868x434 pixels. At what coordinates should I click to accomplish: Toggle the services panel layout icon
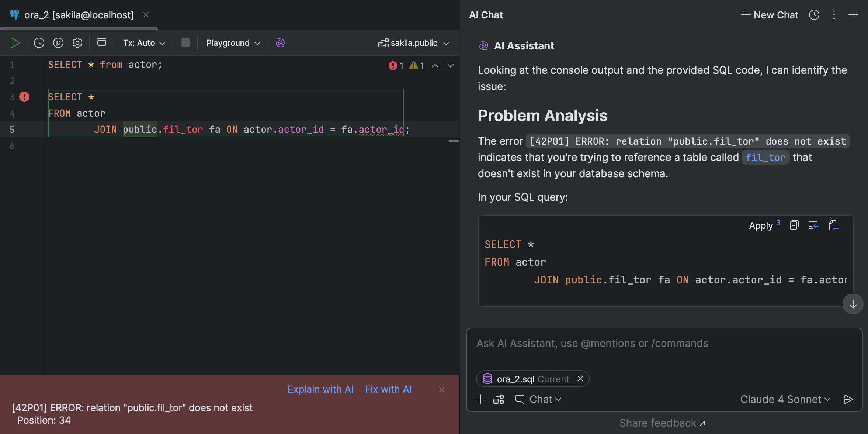(x=102, y=43)
